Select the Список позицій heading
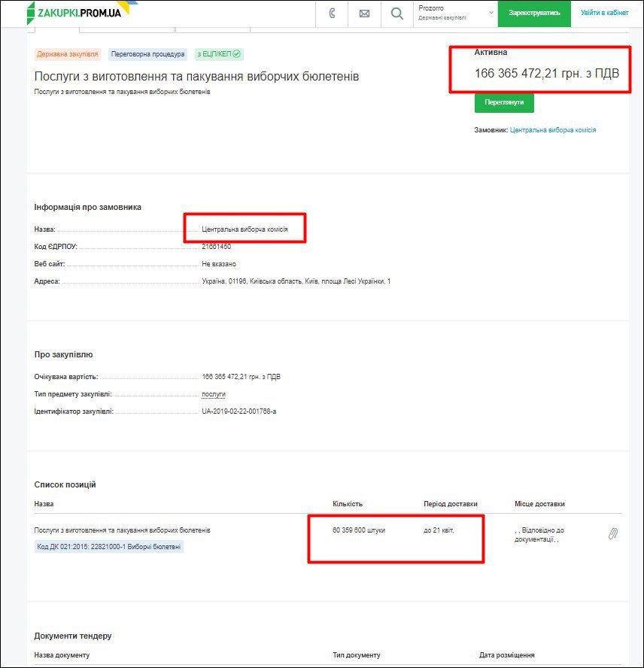The image size is (644, 668). pos(65,484)
